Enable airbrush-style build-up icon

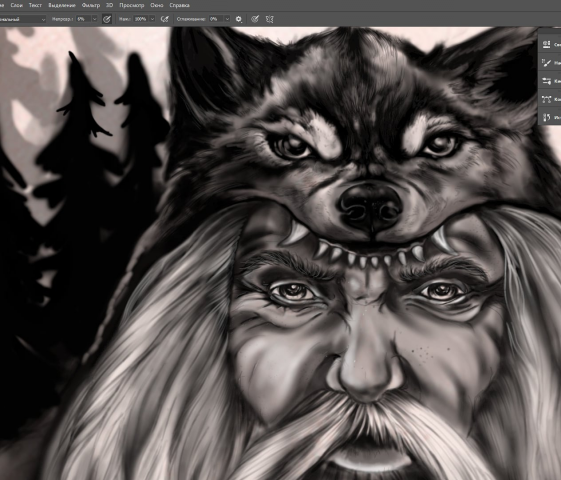(x=165, y=19)
